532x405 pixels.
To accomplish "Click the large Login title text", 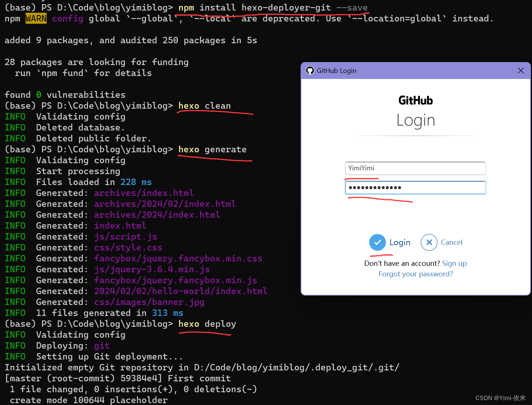I will 416,120.
